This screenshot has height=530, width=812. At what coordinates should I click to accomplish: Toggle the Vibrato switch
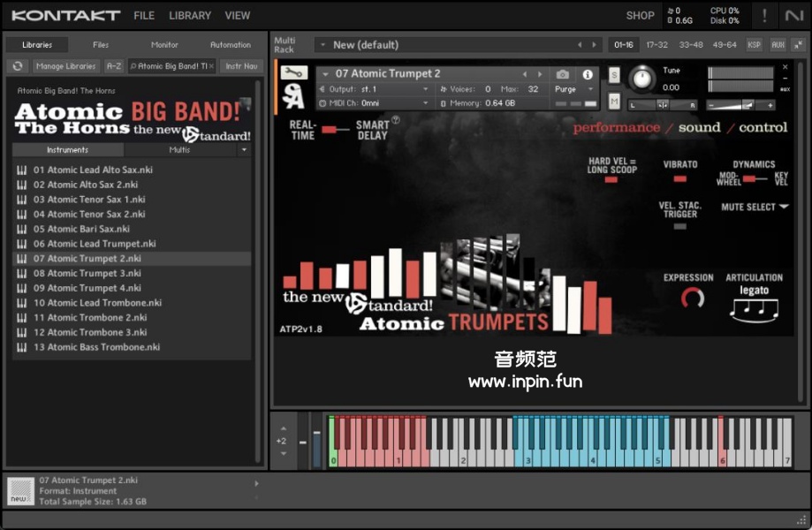tap(679, 178)
